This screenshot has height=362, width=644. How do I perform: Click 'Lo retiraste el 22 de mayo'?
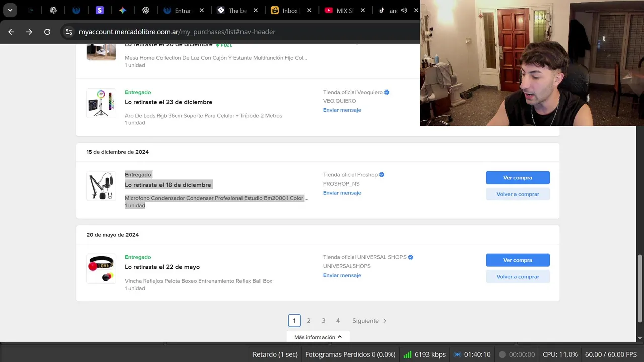162,267
